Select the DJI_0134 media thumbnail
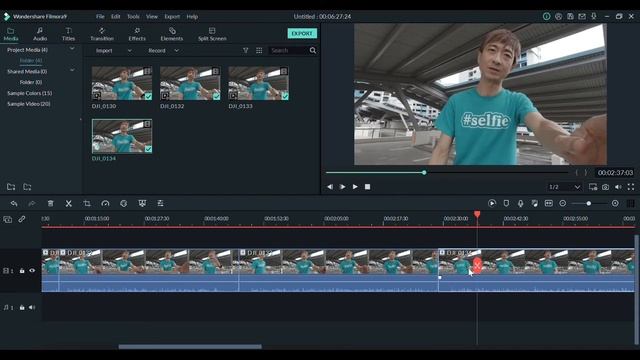 point(122,136)
